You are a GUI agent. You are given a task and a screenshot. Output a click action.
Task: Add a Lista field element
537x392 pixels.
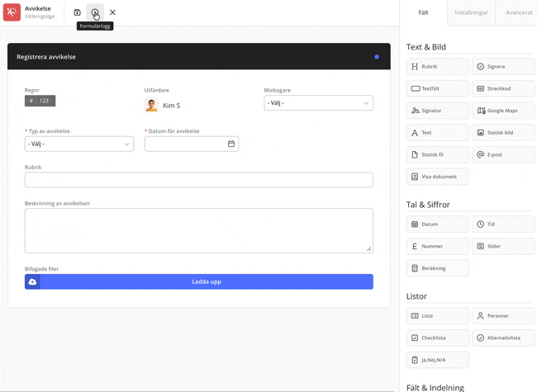pos(438,315)
